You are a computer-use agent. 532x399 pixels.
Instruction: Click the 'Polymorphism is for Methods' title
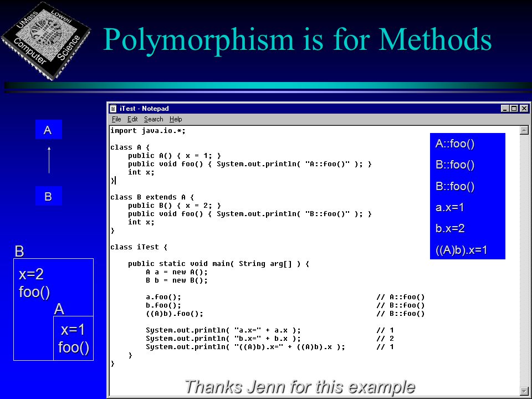(x=297, y=39)
